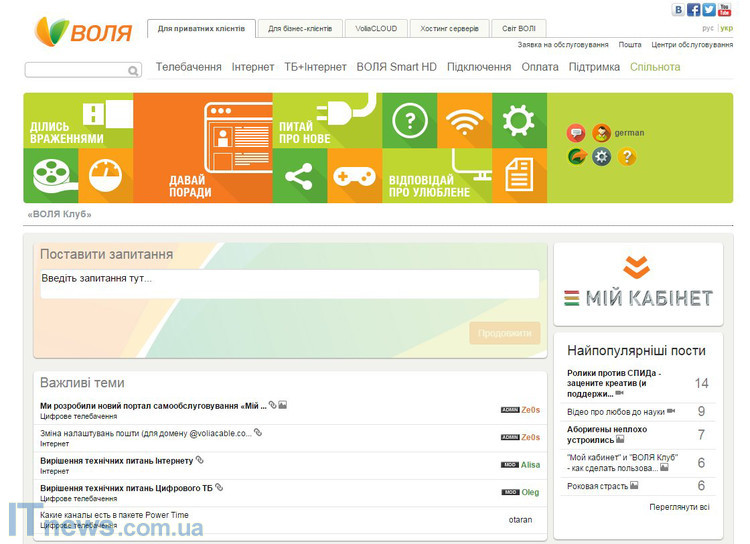Open the gear settings icon beside user
Image resolution: width=750 pixels, height=544 pixels.
click(x=601, y=156)
